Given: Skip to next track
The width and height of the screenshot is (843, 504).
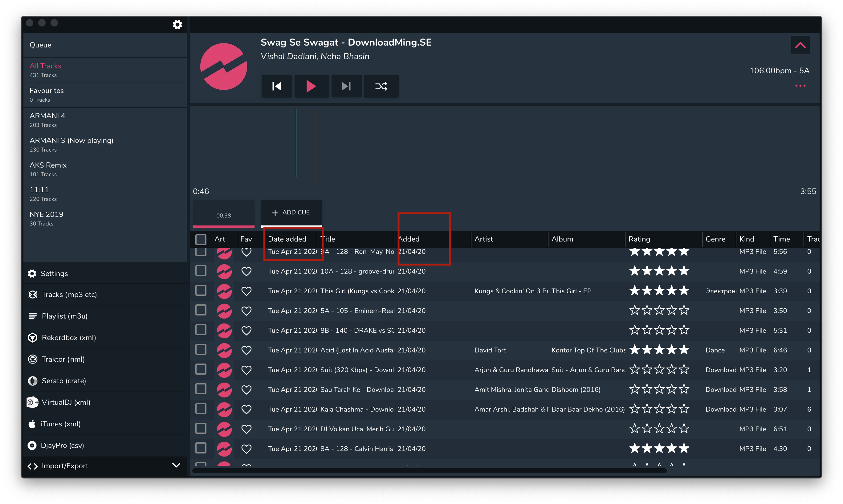Looking at the screenshot, I should pyautogui.click(x=346, y=86).
